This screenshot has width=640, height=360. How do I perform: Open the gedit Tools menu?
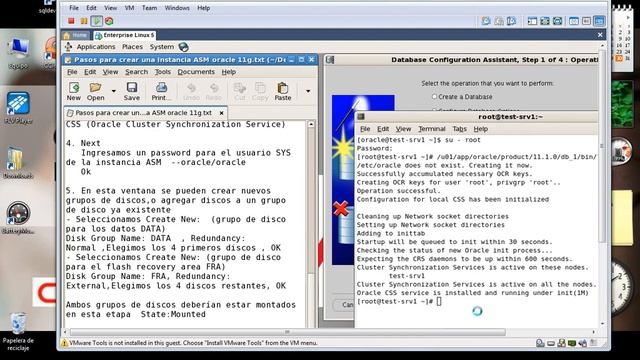(x=163, y=72)
